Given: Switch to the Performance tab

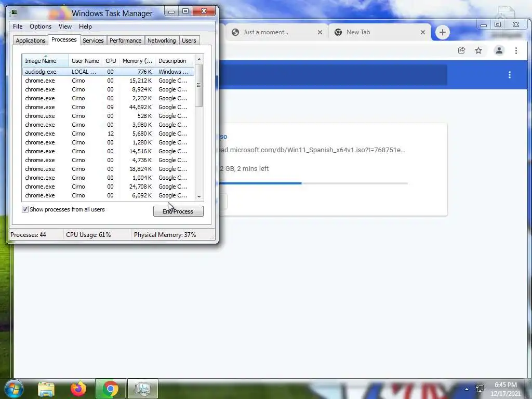Looking at the screenshot, I should click(125, 41).
